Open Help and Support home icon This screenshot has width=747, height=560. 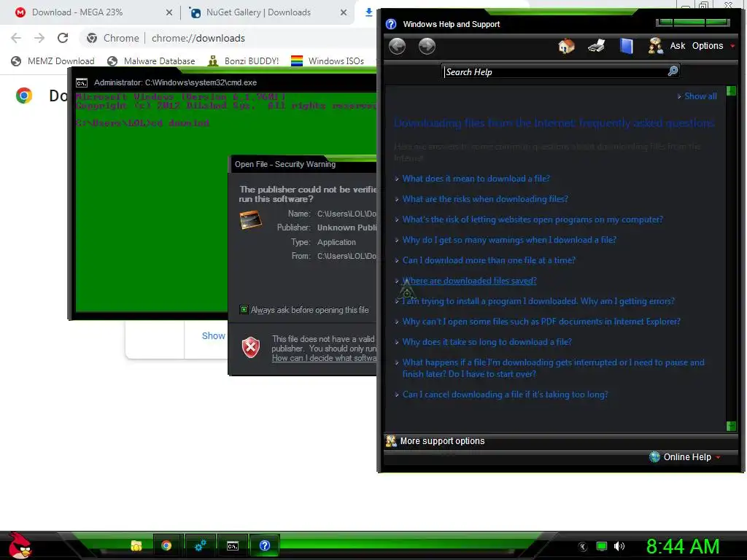(566, 46)
